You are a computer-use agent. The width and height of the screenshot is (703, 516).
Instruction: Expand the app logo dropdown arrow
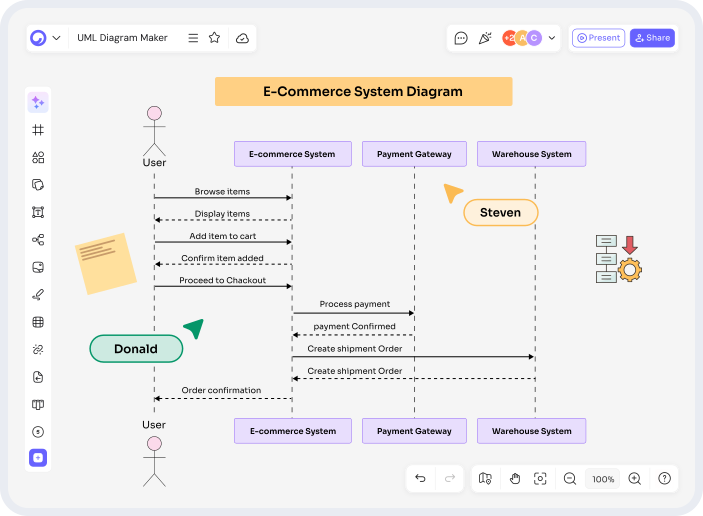(x=56, y=38)
